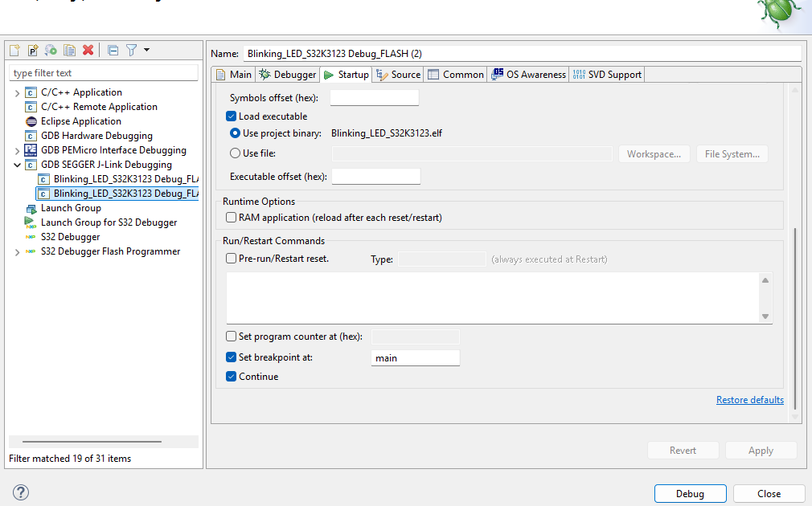The width and height of the screenshot is (812, 506).
Task: Enable RAM application checkbox
Action: pos(231,218)
